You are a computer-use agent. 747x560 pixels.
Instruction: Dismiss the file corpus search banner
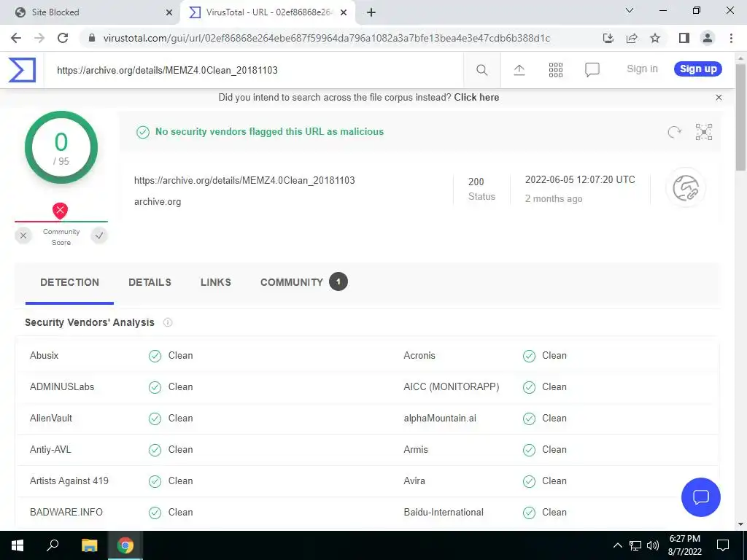(x=719, y=98)
